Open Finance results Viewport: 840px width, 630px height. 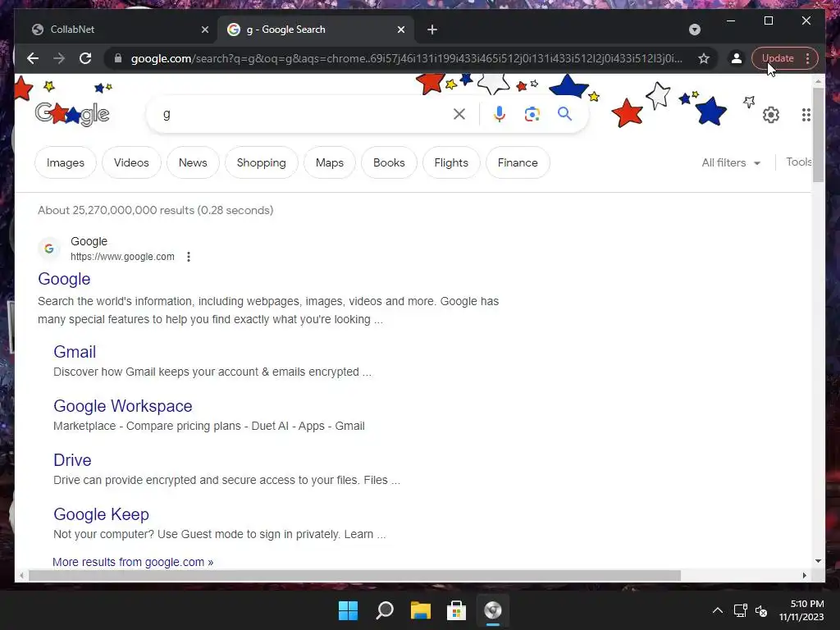[518, 162]
